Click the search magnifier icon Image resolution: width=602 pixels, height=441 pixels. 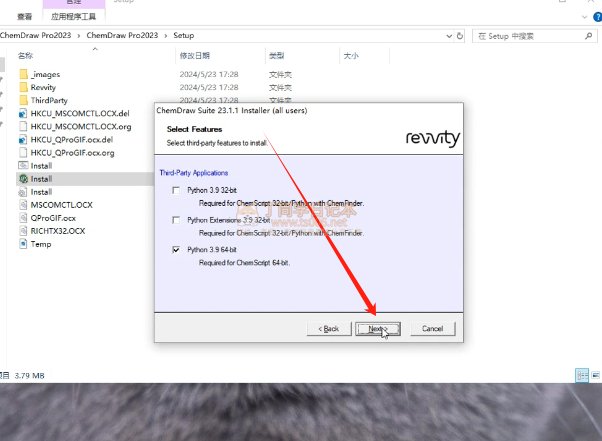[x=588, y=36]
